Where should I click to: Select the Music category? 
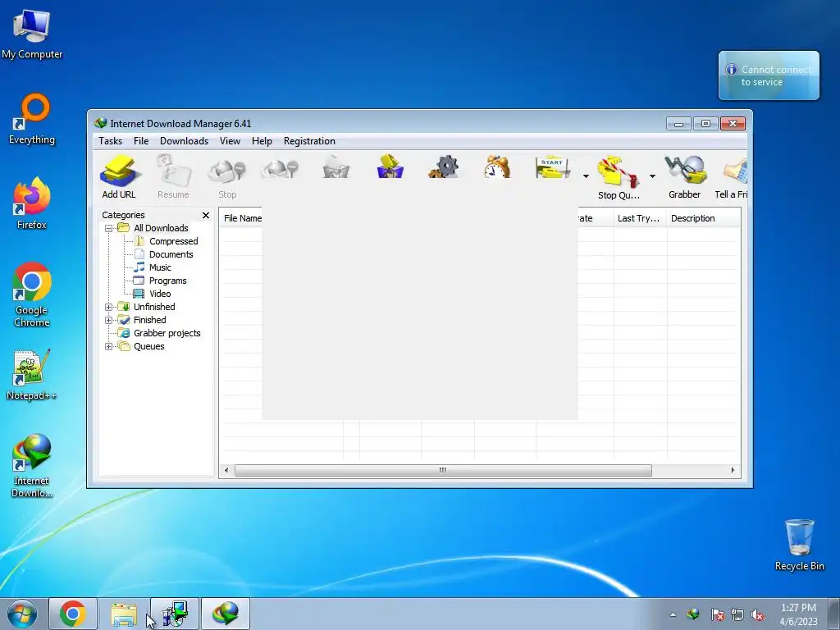click(160, 268)
